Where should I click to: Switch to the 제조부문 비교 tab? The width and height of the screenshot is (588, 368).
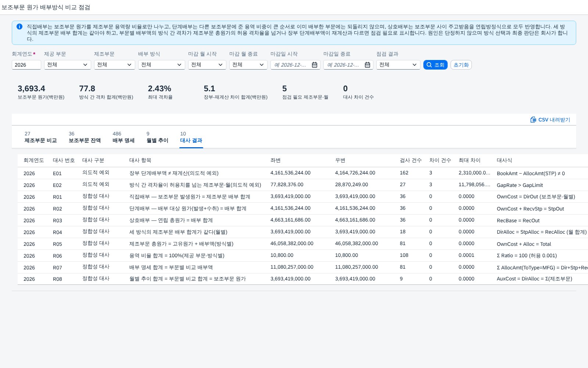tap(41, 137)
